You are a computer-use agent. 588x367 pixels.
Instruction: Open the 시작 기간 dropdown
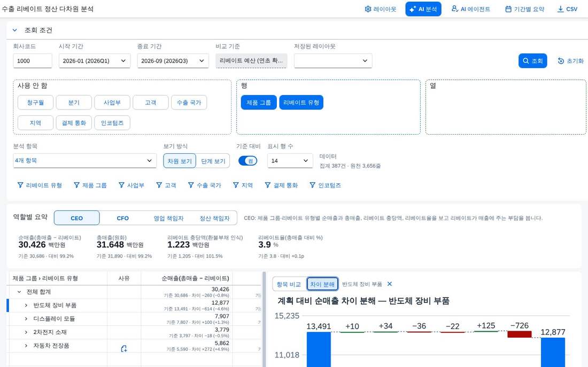pos(95,61)
